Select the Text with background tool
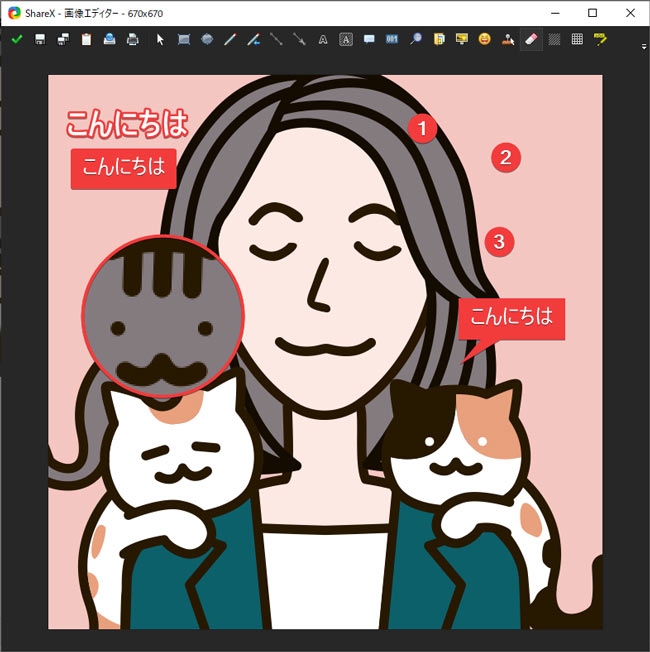Image resolution: width=650 pixels, height=652 pixels. click(x=346, y=40)
